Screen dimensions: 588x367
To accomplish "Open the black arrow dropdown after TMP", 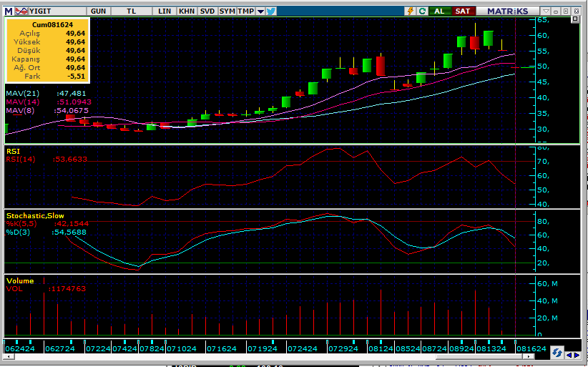I will [x=260, y=11].
